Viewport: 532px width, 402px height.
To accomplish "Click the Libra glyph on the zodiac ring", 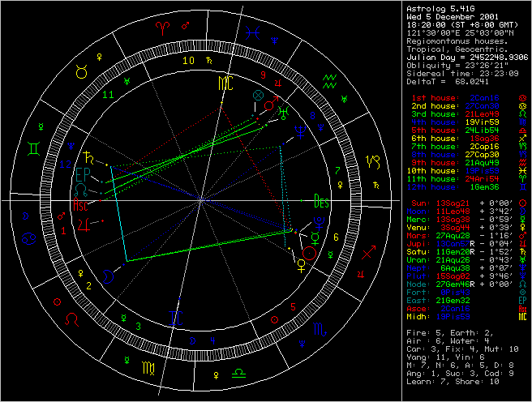I will coord(240,373).
